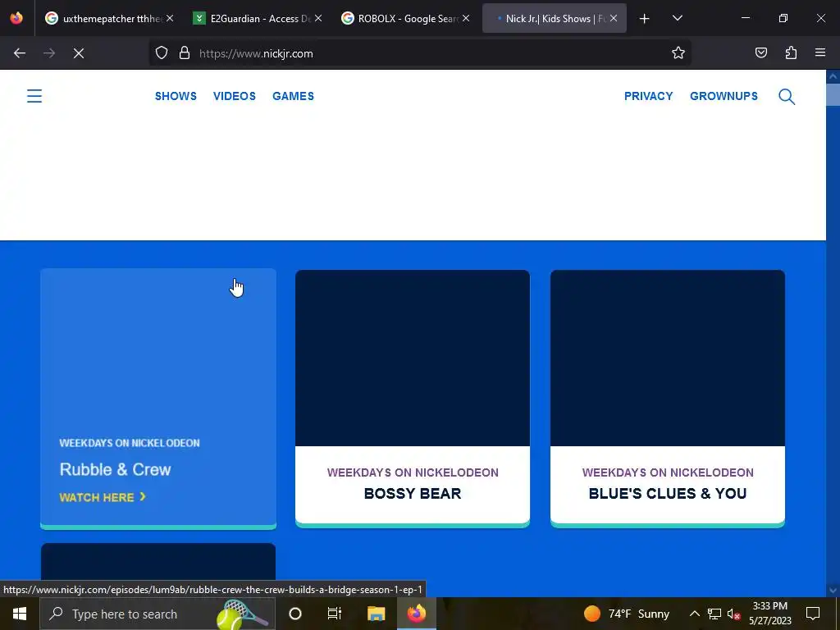Click the Bossy Bear card thumbnail

(413, 358)
